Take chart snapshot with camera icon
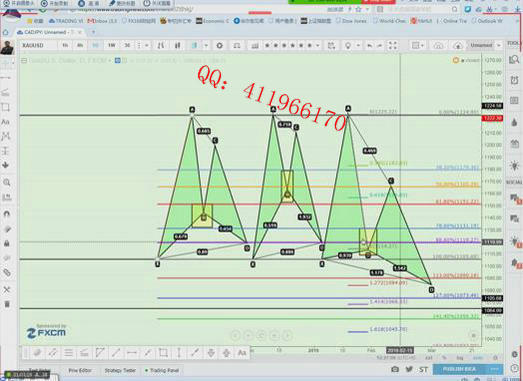The width and height of the screenshot is (523, 381). tap(395, 369)
